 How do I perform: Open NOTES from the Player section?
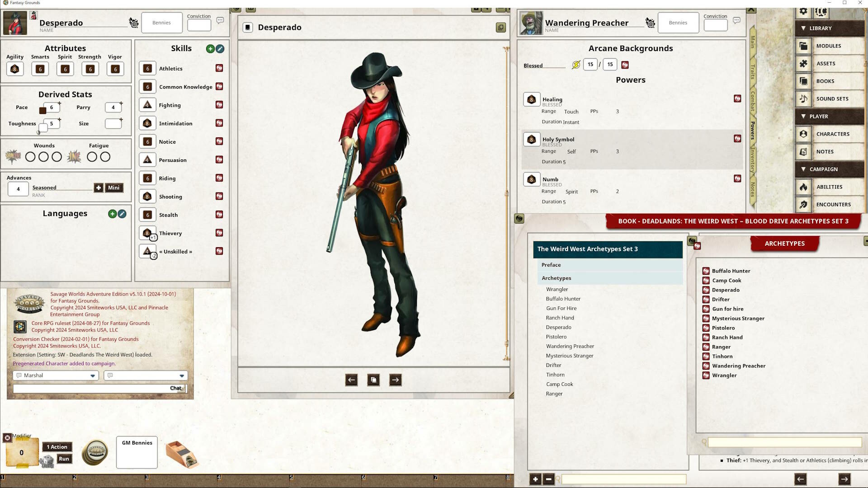pos(825,151)
